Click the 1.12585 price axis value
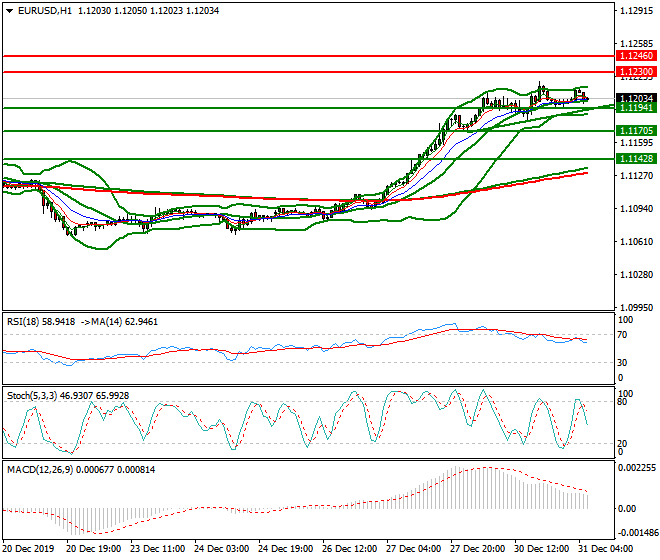 [636, 44]
